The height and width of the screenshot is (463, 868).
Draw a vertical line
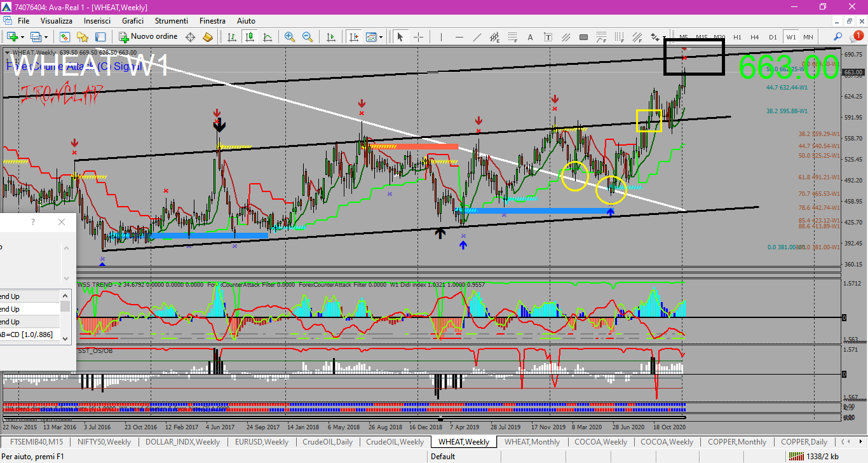(442, 37)
